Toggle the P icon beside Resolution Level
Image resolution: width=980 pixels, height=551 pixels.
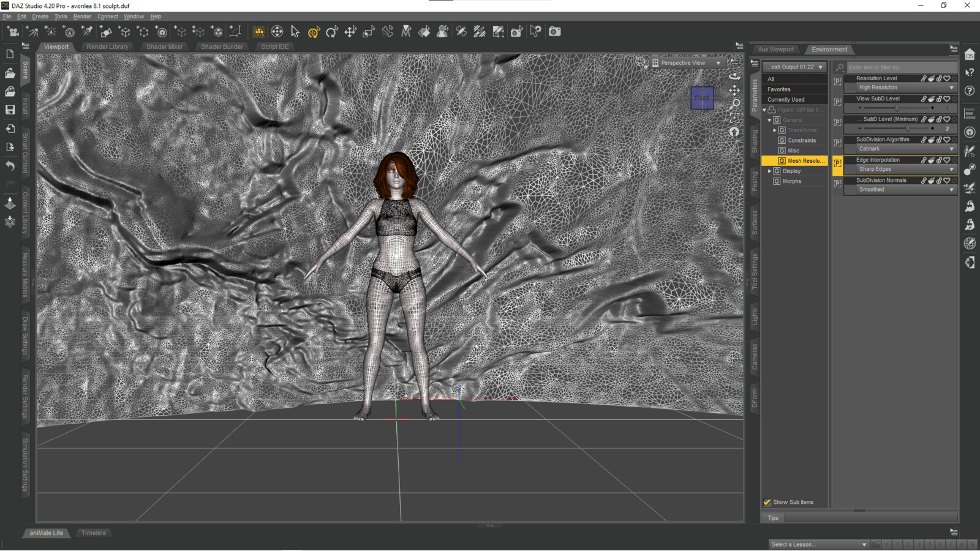(x=837, y=81)
